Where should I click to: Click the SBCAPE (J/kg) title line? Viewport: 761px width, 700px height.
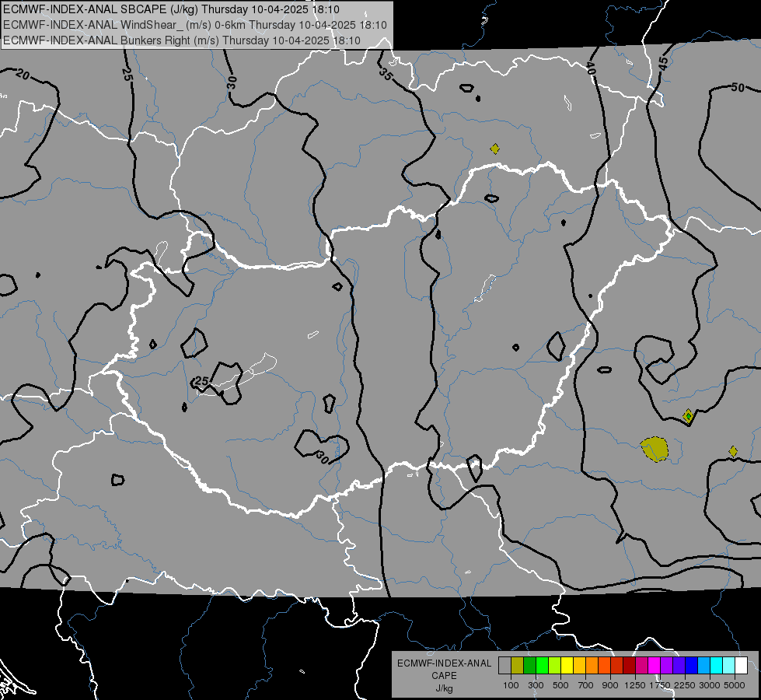pos(171,9)
